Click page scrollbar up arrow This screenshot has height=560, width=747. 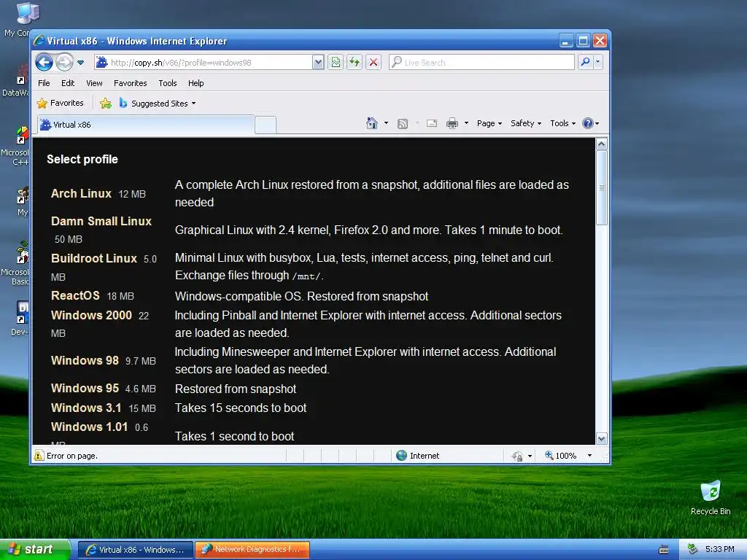point(602,144)
